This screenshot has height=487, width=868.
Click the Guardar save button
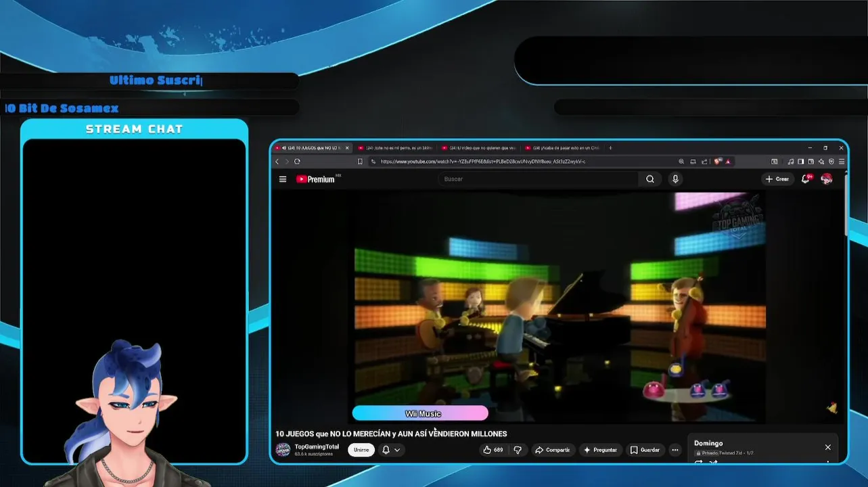pos(645,450)
